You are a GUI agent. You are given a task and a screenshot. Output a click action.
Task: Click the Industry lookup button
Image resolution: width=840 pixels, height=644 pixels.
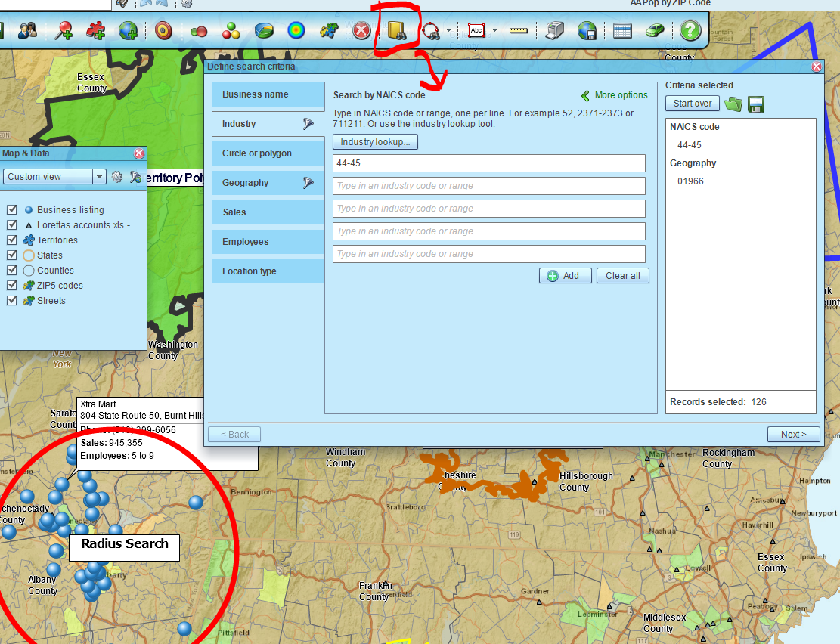click(375, 142)
